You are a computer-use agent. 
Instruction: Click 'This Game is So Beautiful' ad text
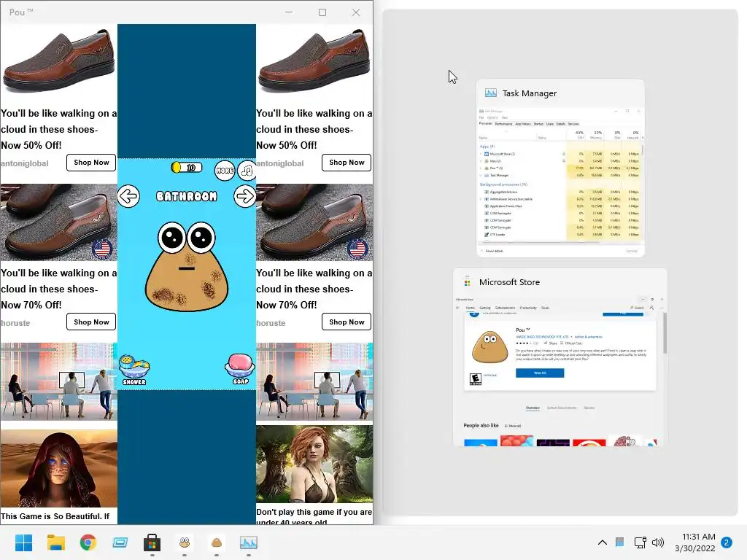pos(55,516)
